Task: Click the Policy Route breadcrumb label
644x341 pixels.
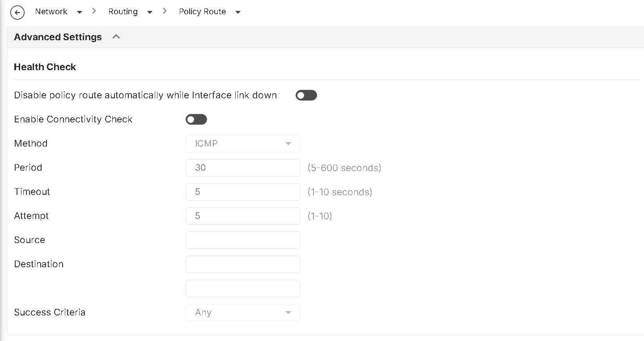Action: (203, 12)
